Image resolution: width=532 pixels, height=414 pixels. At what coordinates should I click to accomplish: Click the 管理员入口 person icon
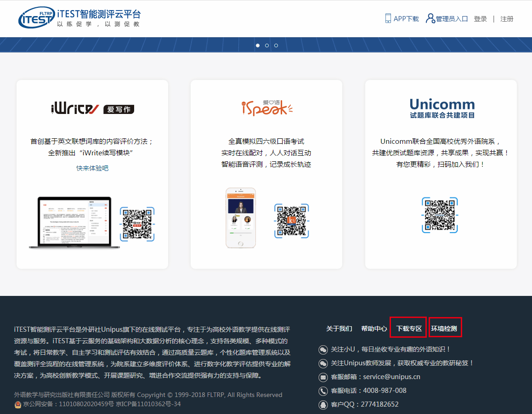pos(430,18)
